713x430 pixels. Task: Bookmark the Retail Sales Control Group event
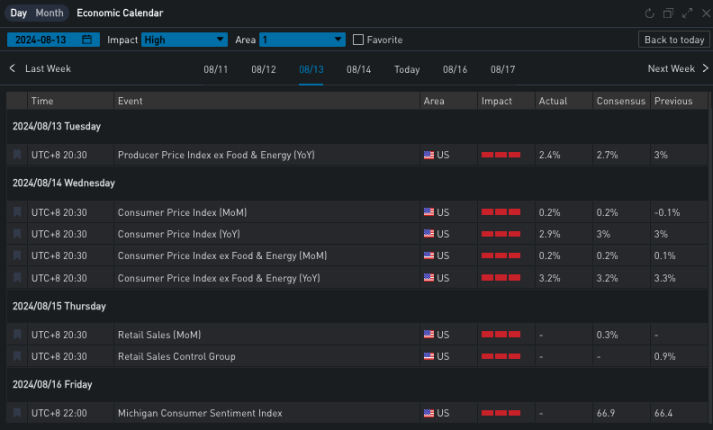point(17,356)
